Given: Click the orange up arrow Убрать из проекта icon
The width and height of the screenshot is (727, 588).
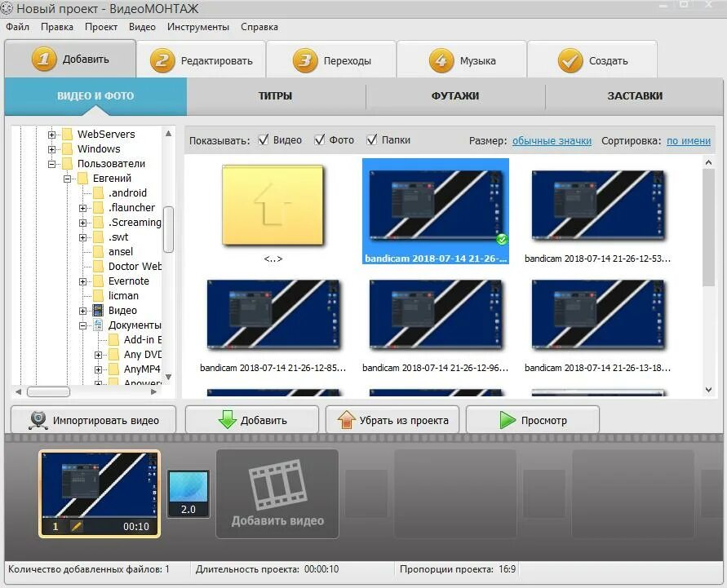Looking at the screenshot, I should [x=346, y=420].
